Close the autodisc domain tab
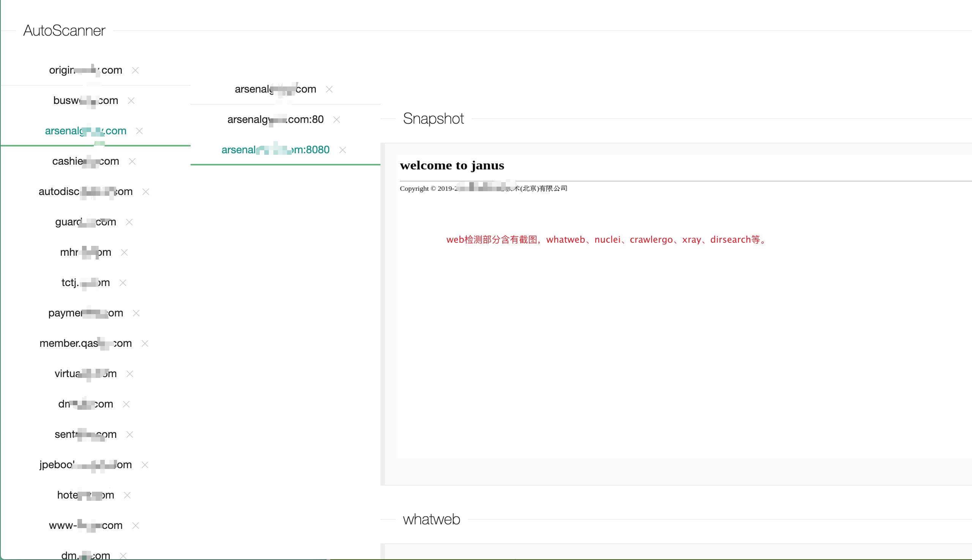 (x=145, y=192)
